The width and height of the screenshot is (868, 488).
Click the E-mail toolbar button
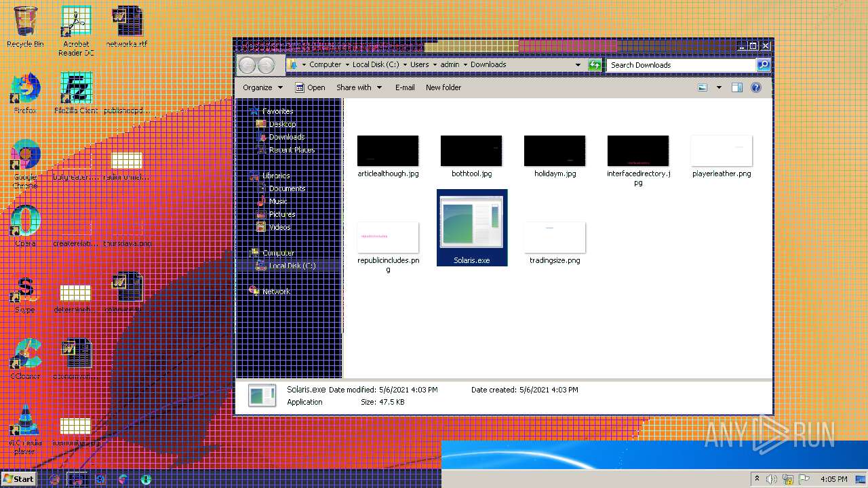click(405, 87)
